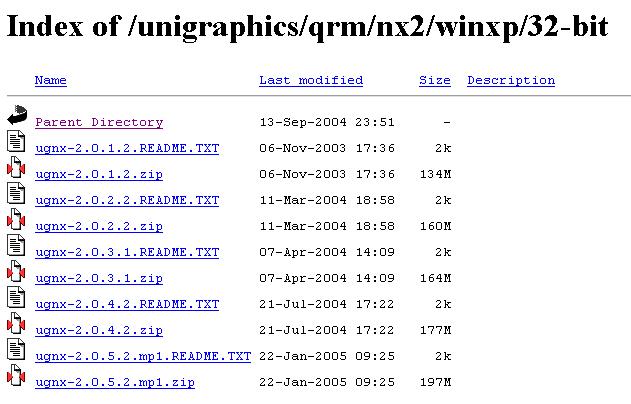
Task: Sort listing by Size column
Action: (435, 80)
